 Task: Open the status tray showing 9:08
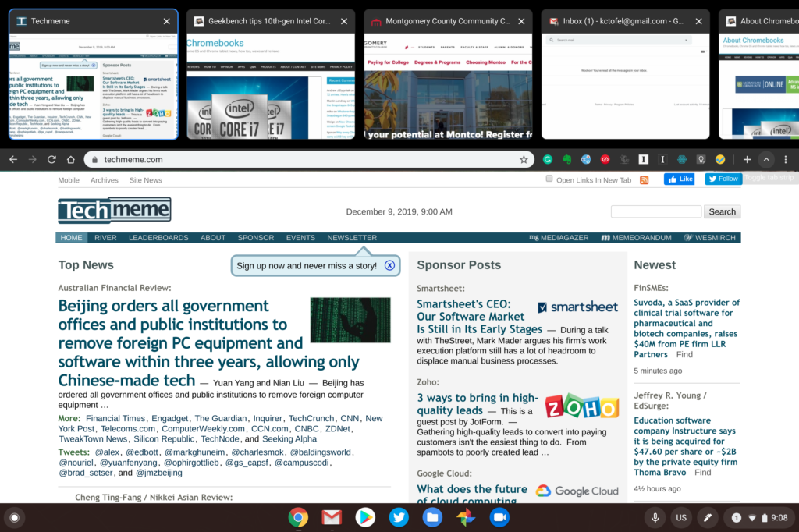pos(759,518)
